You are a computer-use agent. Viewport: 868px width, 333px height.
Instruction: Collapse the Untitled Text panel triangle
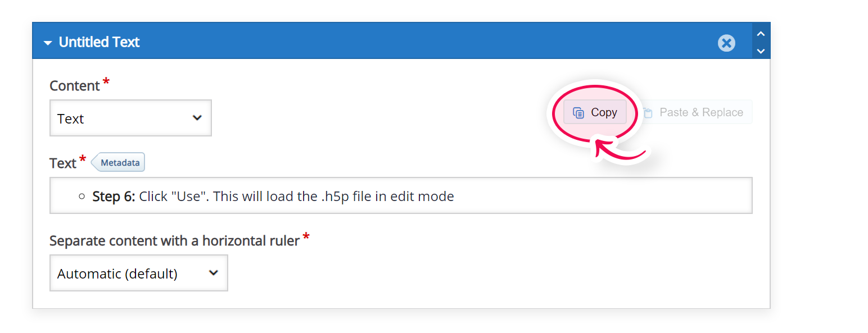(x=47, y=43)
